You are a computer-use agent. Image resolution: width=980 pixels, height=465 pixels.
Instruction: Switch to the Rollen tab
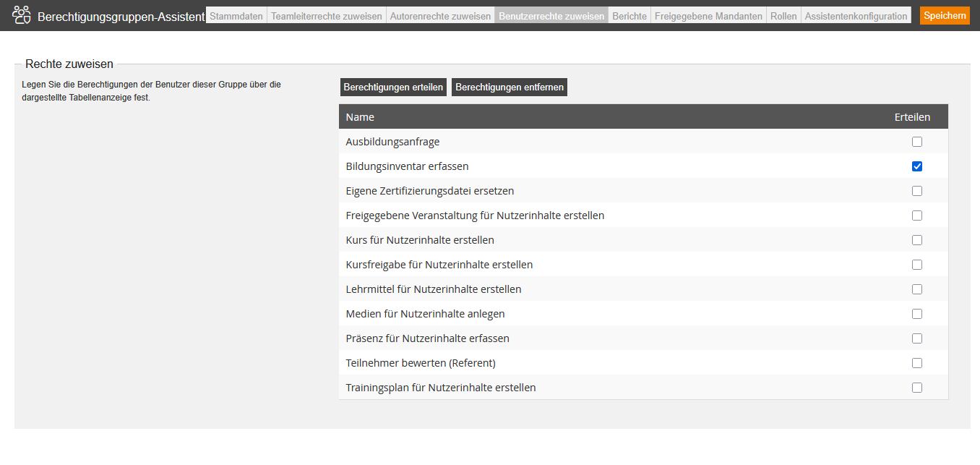coord(783,16)
